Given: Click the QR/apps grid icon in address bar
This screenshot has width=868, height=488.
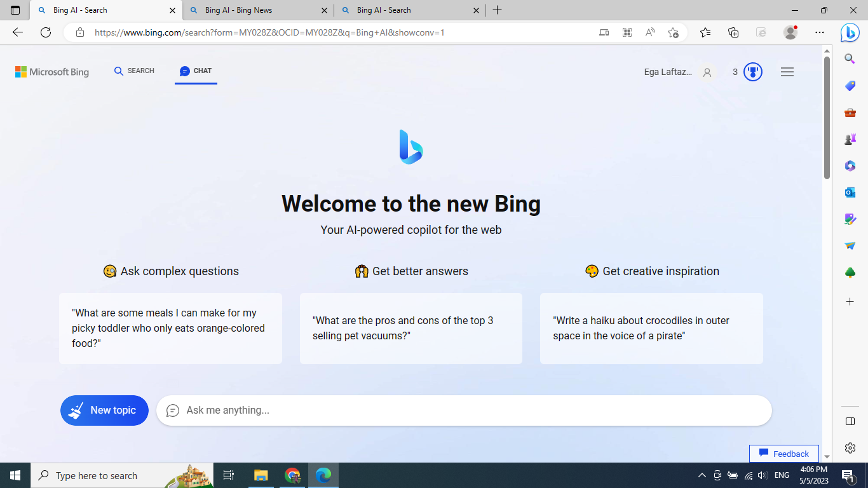Looking at the screenshot, I should [627, 32].
